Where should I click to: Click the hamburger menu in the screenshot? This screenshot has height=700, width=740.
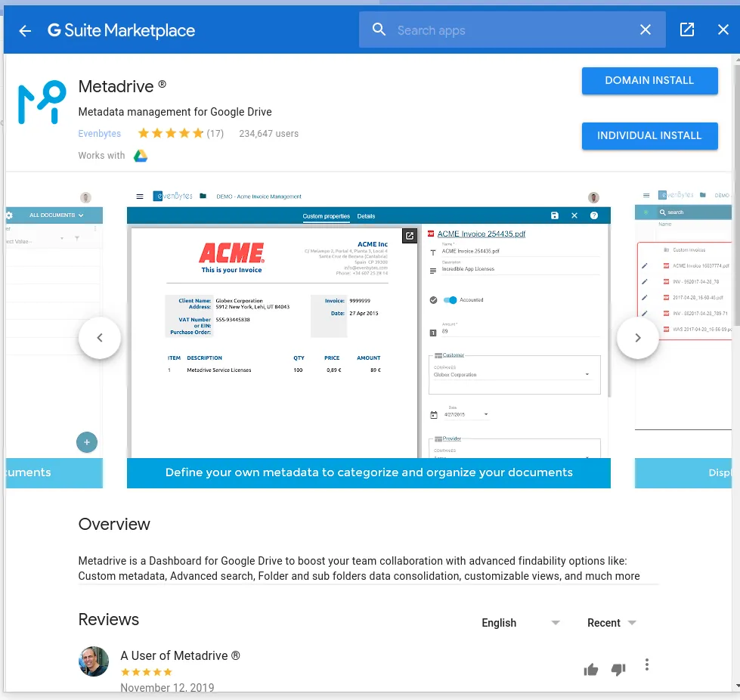click(x=140, y=197)
